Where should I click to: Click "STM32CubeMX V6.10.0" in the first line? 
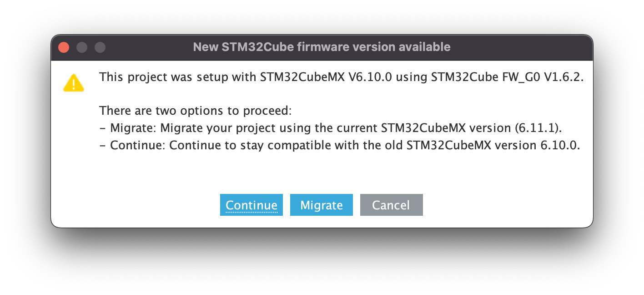pyautogui.click(x=325, y=77)
